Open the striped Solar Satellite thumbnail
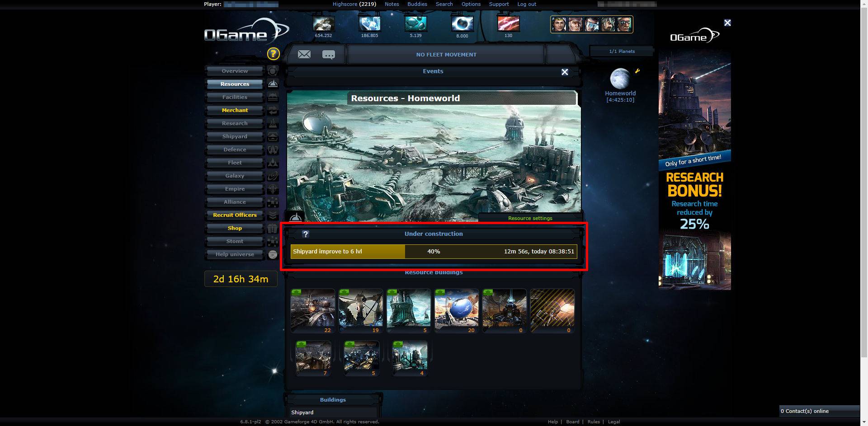 [552, 311]
